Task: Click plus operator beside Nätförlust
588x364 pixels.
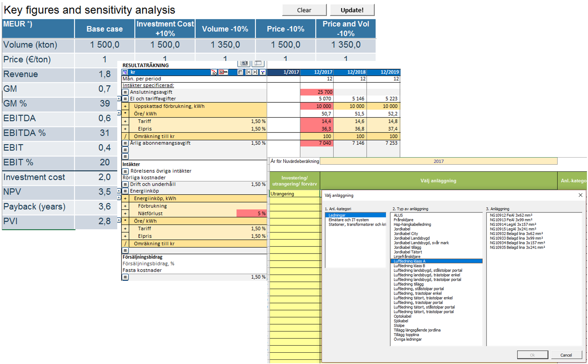Action: click(125, 214)
